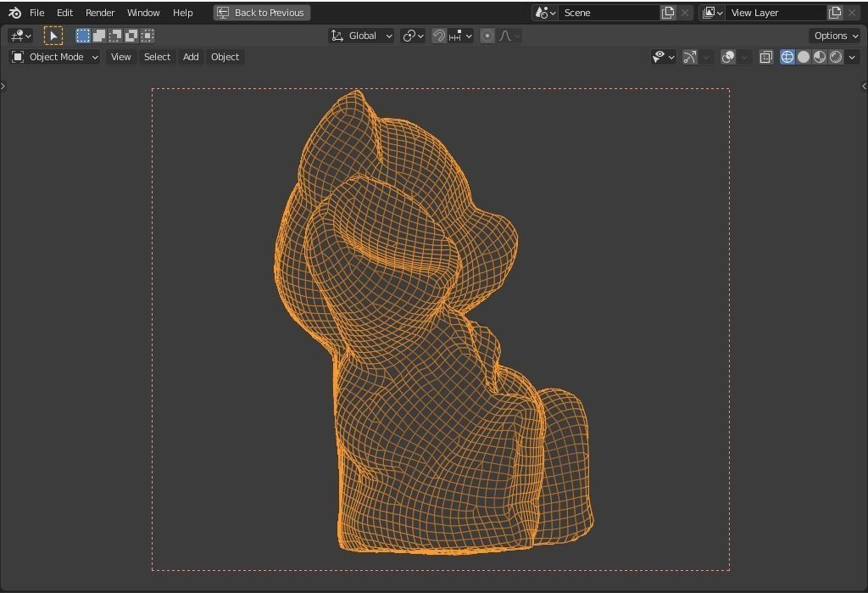
Task: Switch to Solid shading
Action: (804, 57)
